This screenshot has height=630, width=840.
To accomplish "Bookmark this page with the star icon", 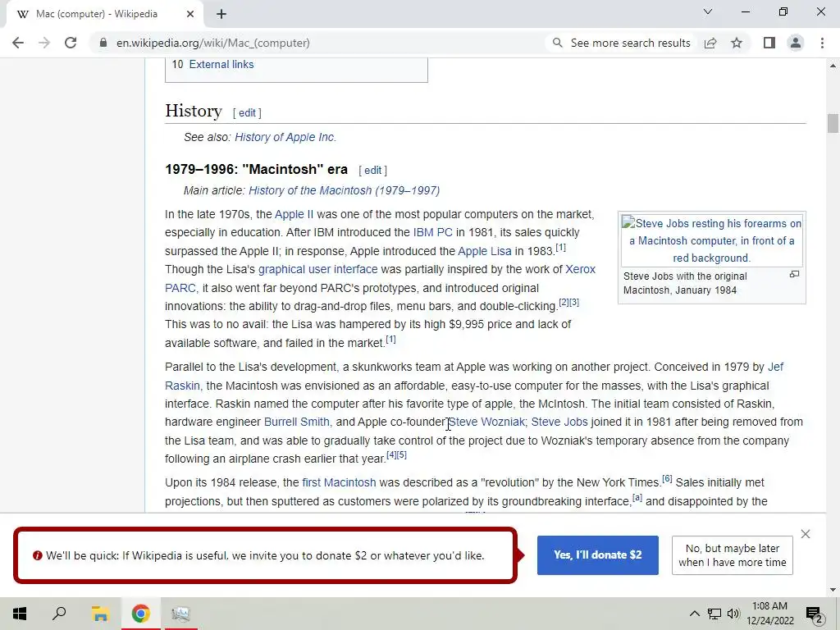I will (x=737, y=43).
